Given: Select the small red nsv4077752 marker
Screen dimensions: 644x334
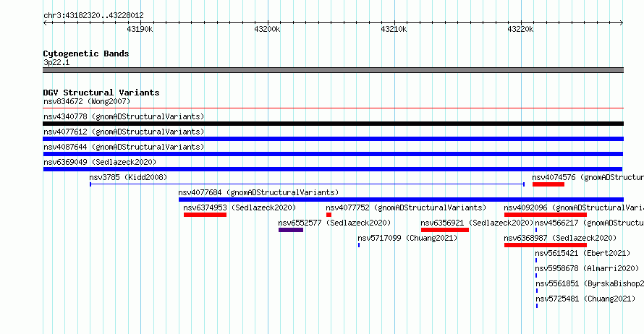Looking at the screenshot, I should pos(329,215).
